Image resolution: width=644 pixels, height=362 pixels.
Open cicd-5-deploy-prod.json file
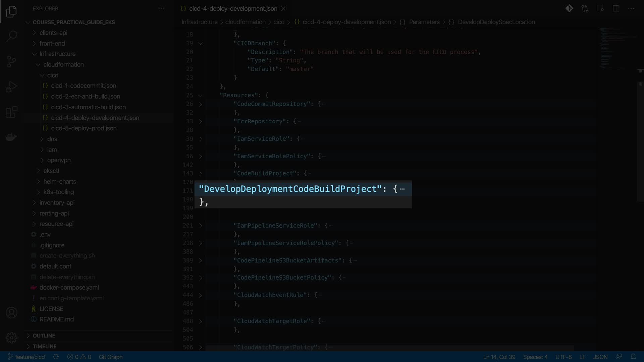coord(84,128)
